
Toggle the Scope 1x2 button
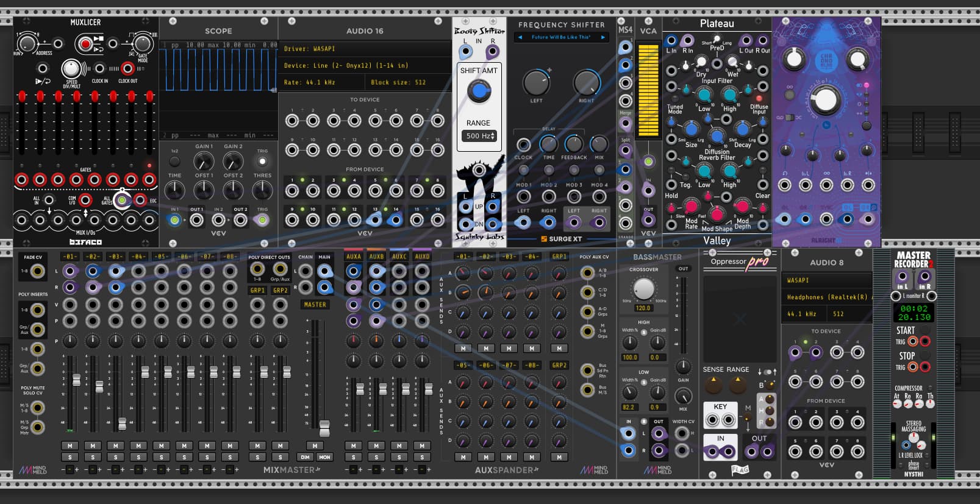click(174, 161)
